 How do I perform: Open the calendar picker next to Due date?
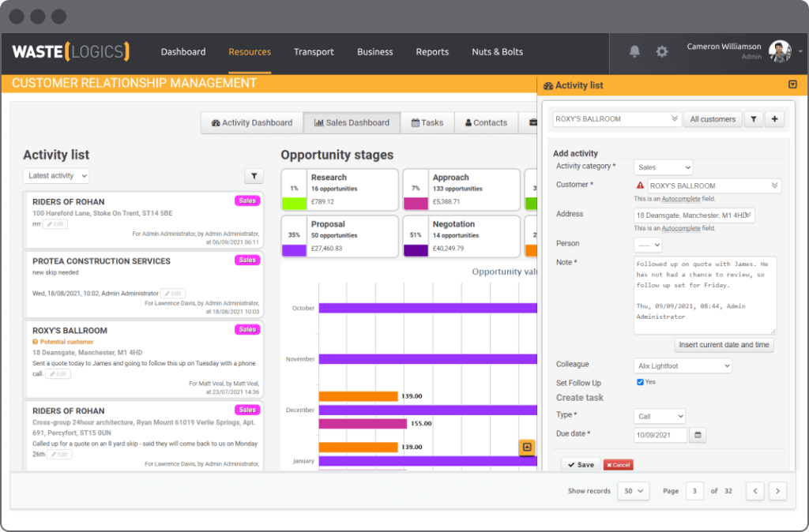click(698, 435)
